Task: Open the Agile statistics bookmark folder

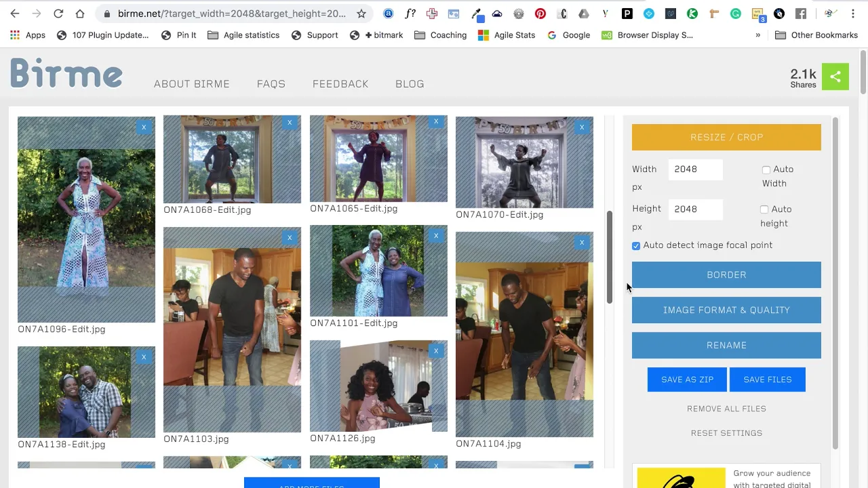Action: 243,35
